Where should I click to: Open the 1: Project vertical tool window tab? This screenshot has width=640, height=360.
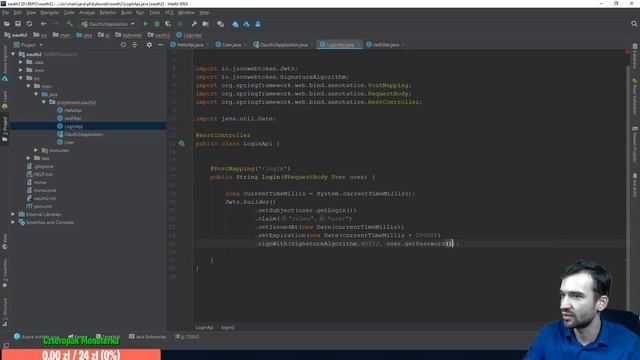[x=5, y=129]
